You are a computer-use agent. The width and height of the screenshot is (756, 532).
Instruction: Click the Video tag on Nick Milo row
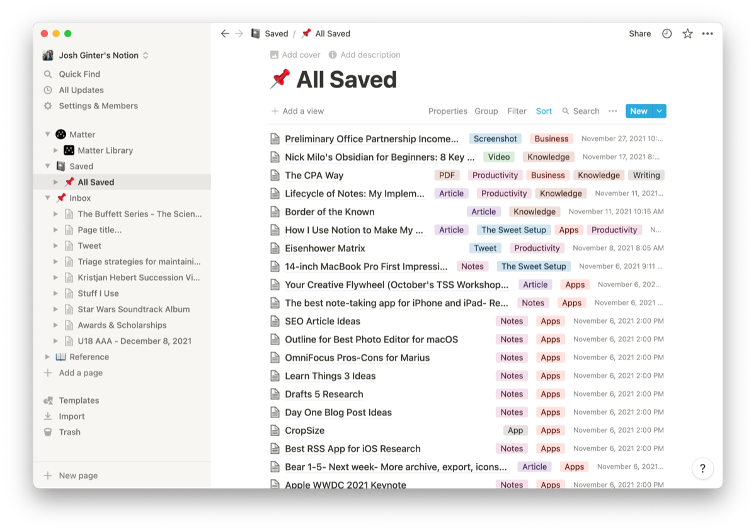499,157
